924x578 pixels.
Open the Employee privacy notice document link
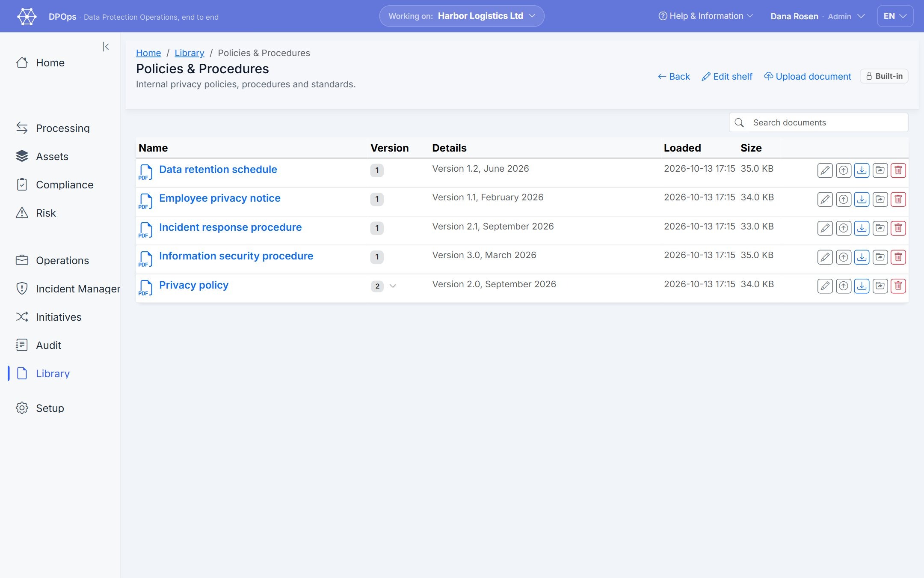(x=219, y=198)
